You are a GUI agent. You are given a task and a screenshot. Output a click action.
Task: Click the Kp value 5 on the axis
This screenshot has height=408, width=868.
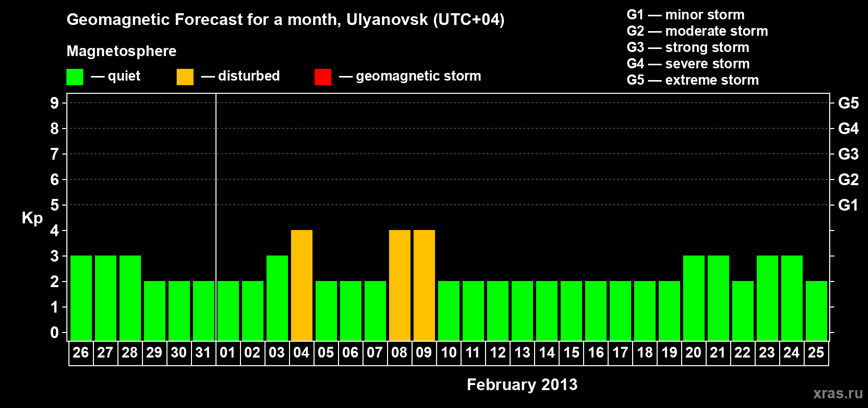[x=55, y=205]
